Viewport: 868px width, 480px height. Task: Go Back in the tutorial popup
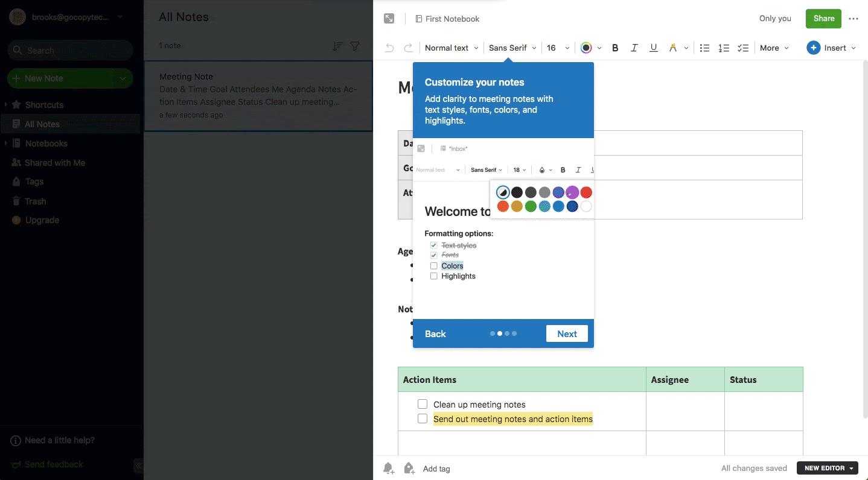435,333
